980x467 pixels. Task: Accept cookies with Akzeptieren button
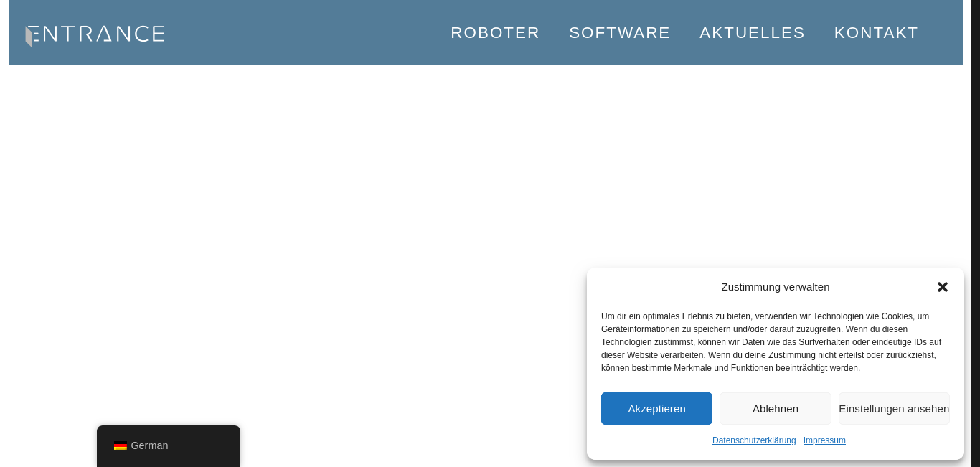(x=656, y=408)
